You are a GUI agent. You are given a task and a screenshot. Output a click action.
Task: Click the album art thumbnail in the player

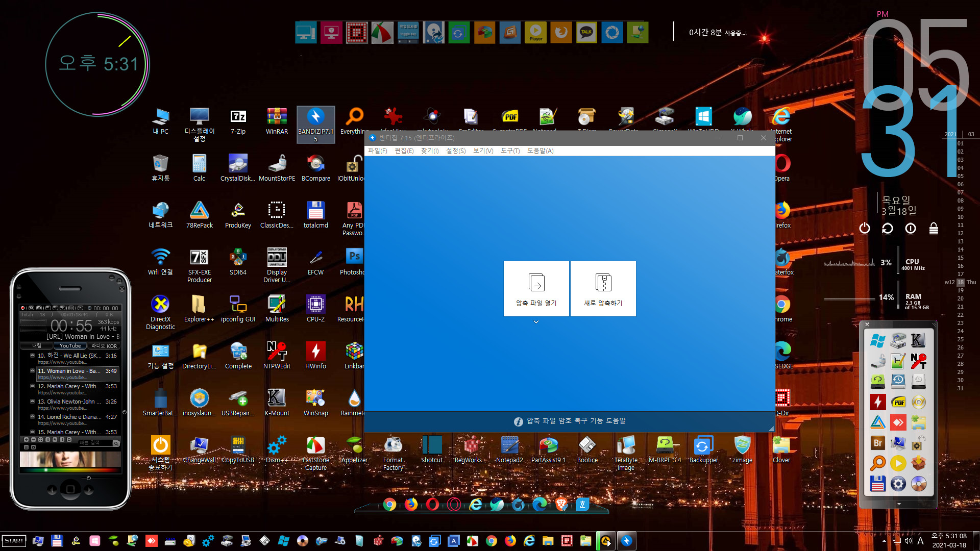(x=70, y=459)
